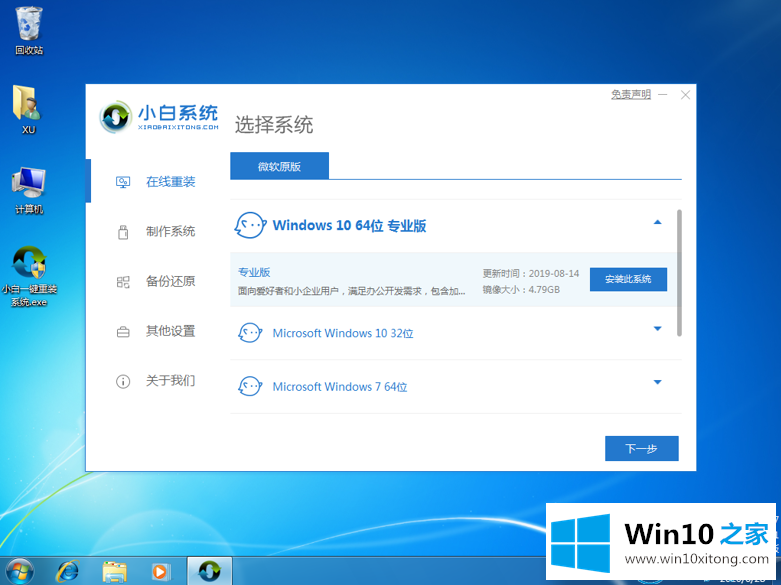Click the 更新时间:2019-08-14 text
The height and width of the screenshot is (585, 781).
pos(531,273)
